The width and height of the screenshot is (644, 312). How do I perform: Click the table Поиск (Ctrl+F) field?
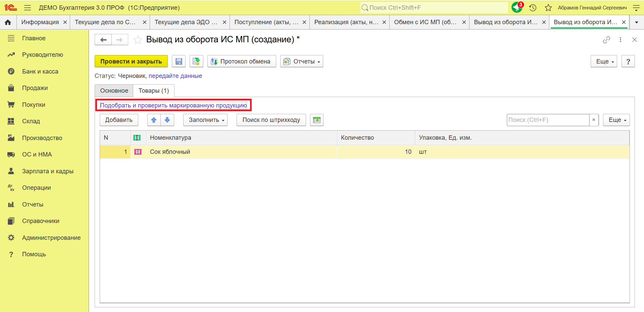[x=548, y=120]
